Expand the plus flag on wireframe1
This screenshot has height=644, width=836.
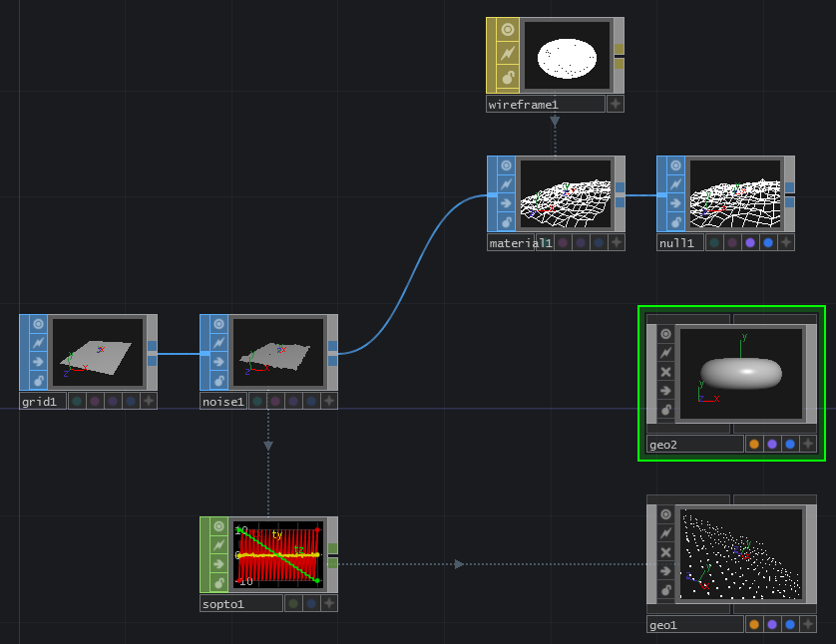tap(616, 104)
